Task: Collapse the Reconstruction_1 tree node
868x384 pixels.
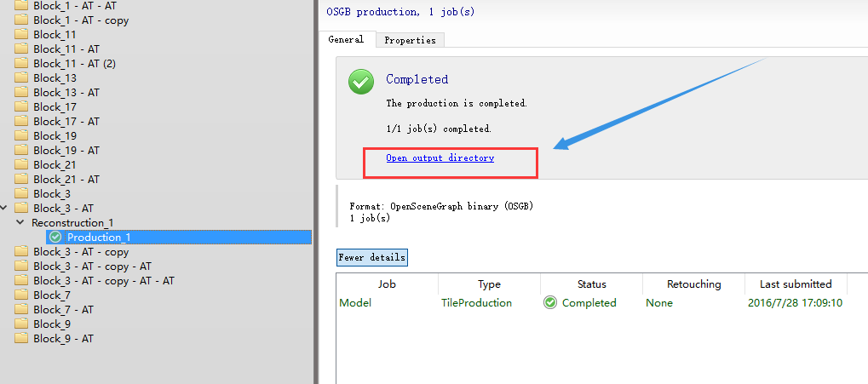Action: click(x=20, y=222)
